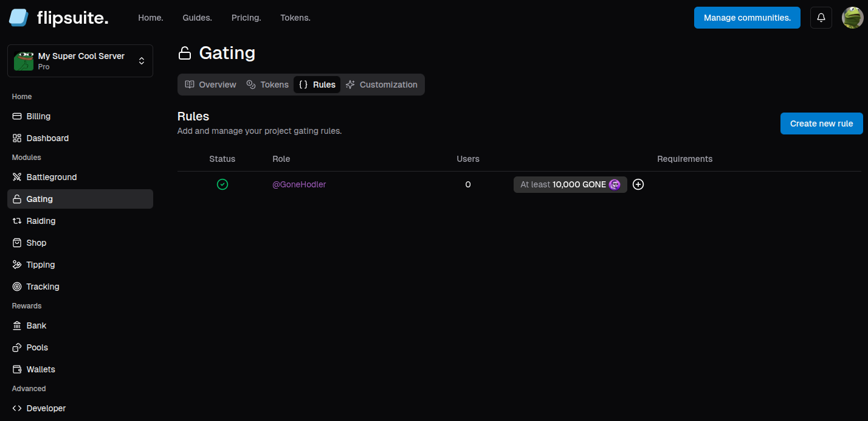Click the Users column header
Image resolution: width=868 pixels, height=421 pixels.
[468, 159]
